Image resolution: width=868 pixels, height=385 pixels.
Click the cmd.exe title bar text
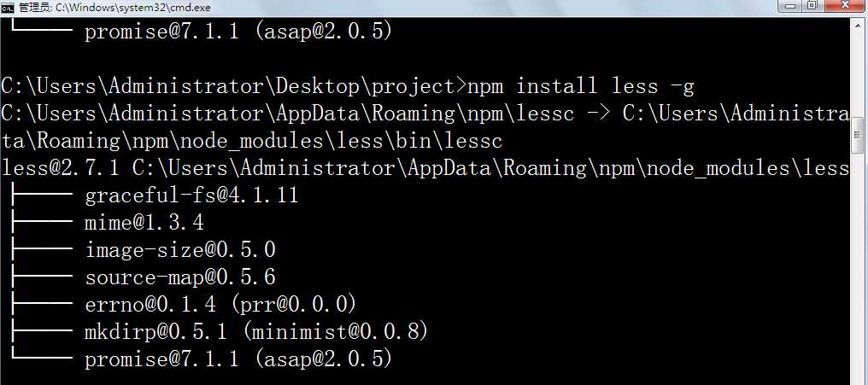point(114,7)
